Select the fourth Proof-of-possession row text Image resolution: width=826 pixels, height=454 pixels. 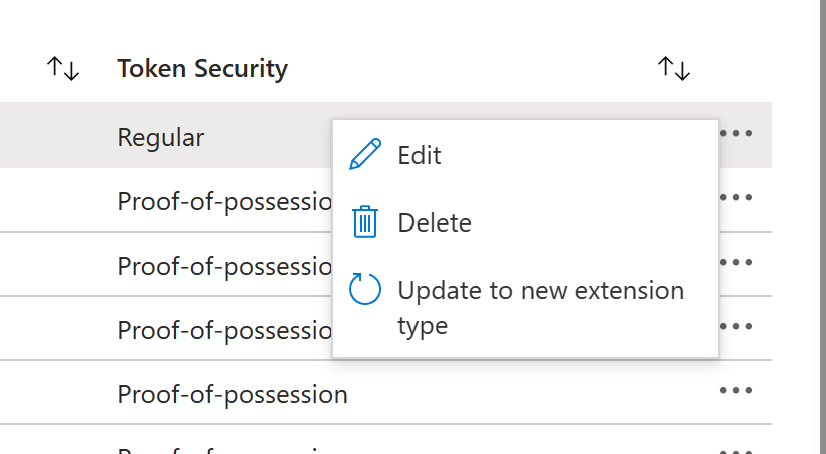232,394
